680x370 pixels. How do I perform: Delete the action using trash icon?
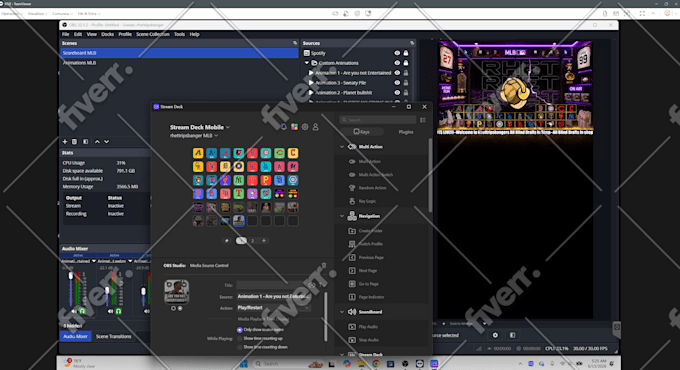point(324,265)
